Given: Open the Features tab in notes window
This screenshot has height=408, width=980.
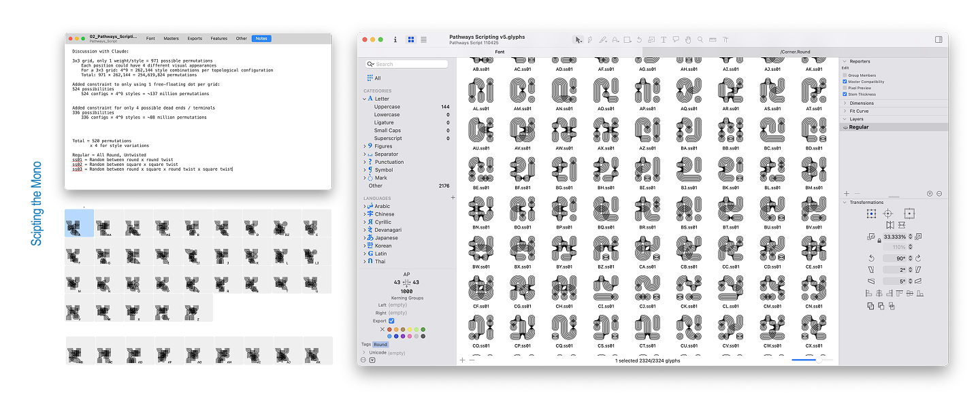Looking at the screenshot, I should tap(219, 39).
